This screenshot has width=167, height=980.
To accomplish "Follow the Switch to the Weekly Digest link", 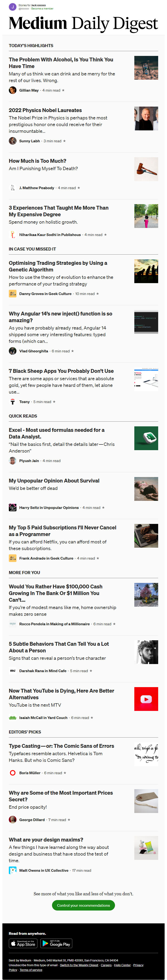I will click(79, 965).
